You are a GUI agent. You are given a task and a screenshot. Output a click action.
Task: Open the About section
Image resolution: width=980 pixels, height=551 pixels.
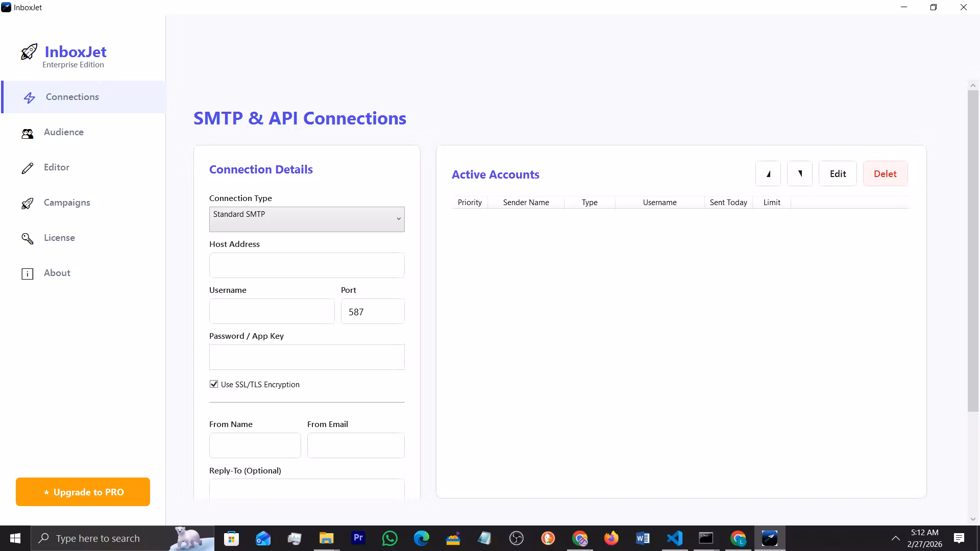click(x=84, y=273)
